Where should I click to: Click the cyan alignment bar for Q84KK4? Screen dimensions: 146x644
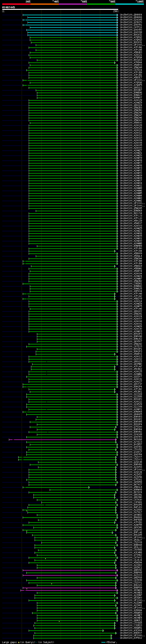coord(70,15)
